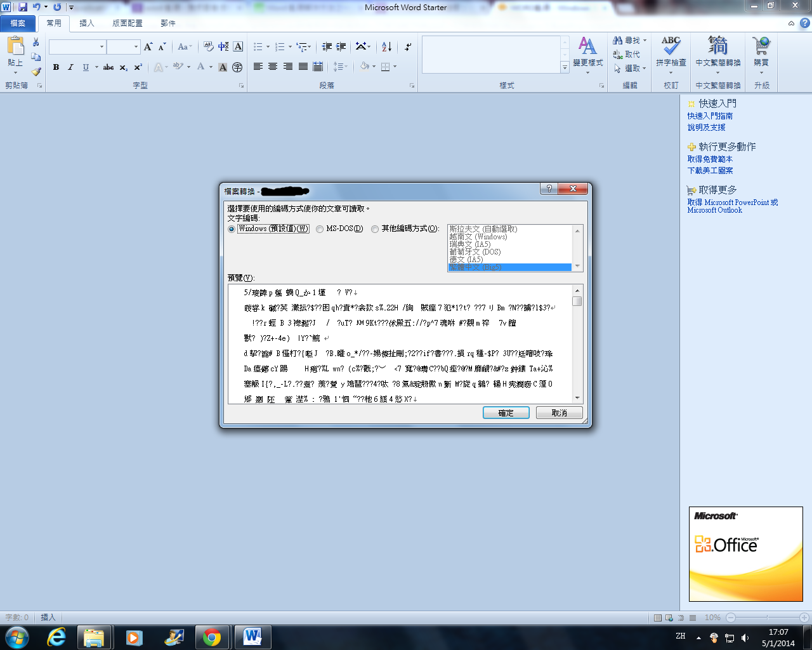Switch to the 郵件 ribbon tab
Image resolution: width=812 pixels, height=650 pixels.
(168, 23)
